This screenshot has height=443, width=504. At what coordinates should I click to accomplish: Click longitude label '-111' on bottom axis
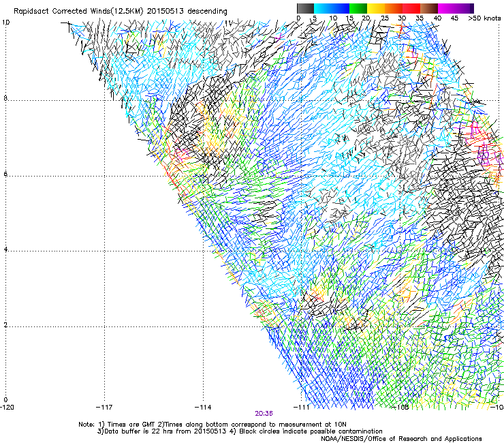pyautogui.click(x=302, y=408)
